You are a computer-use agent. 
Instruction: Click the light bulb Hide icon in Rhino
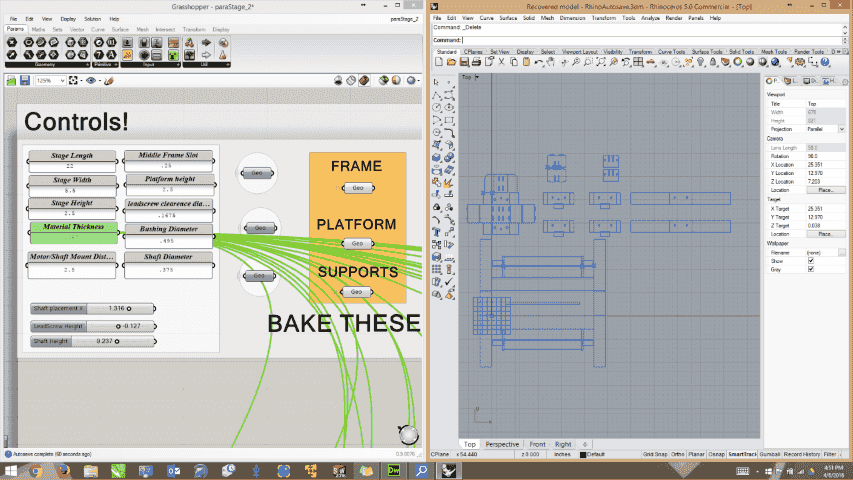701,62
